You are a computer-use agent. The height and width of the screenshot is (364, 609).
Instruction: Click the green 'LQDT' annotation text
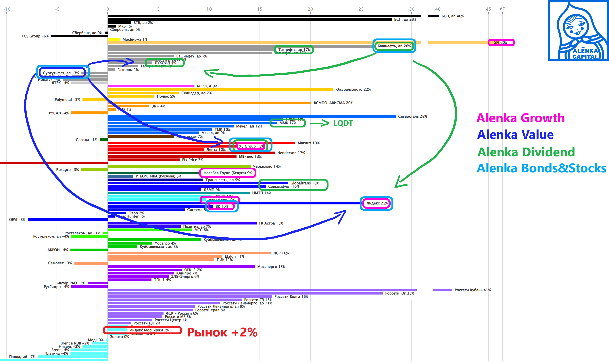343,123
